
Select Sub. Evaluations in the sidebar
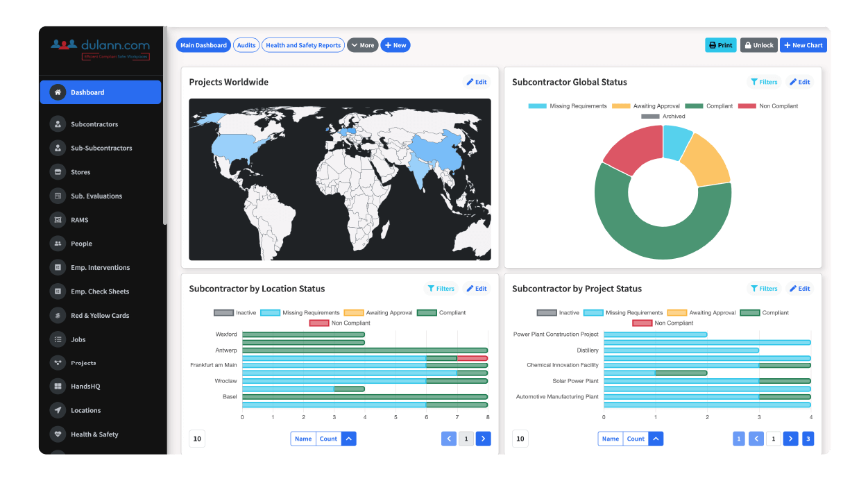tap(96, 196)
